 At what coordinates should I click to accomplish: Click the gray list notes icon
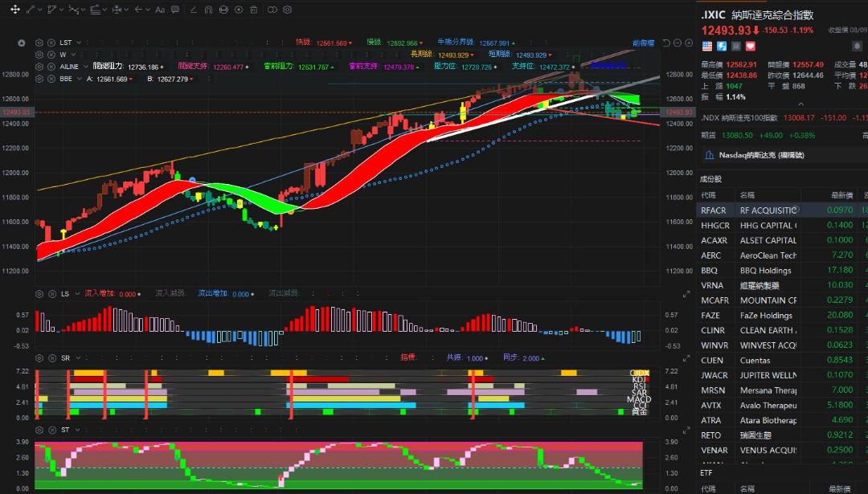736,46
